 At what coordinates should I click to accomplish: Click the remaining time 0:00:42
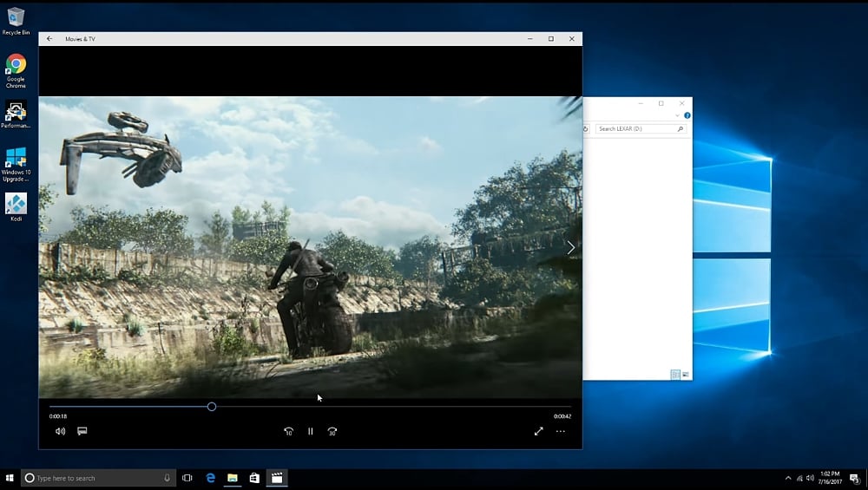click(562, 416)
